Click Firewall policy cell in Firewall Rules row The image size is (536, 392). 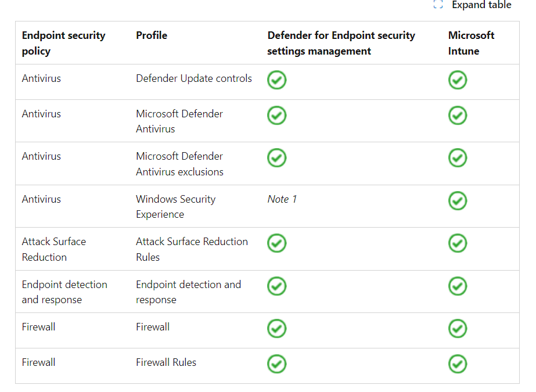coord(39,362)
